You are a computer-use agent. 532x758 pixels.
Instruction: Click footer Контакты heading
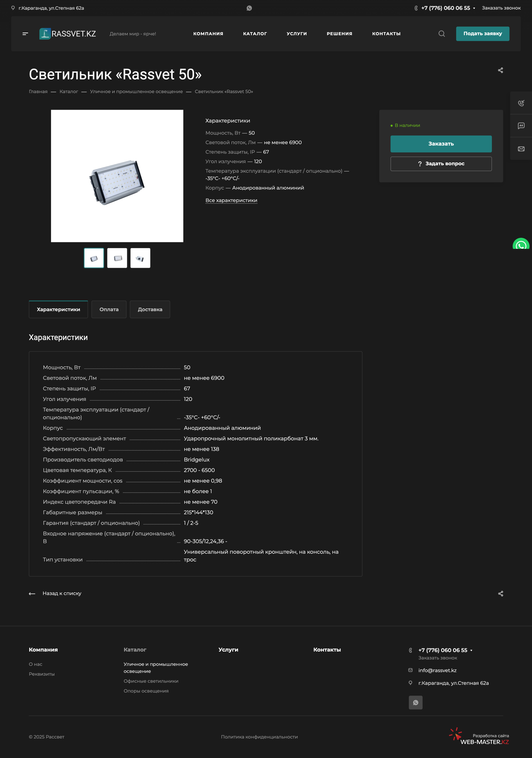327,650
